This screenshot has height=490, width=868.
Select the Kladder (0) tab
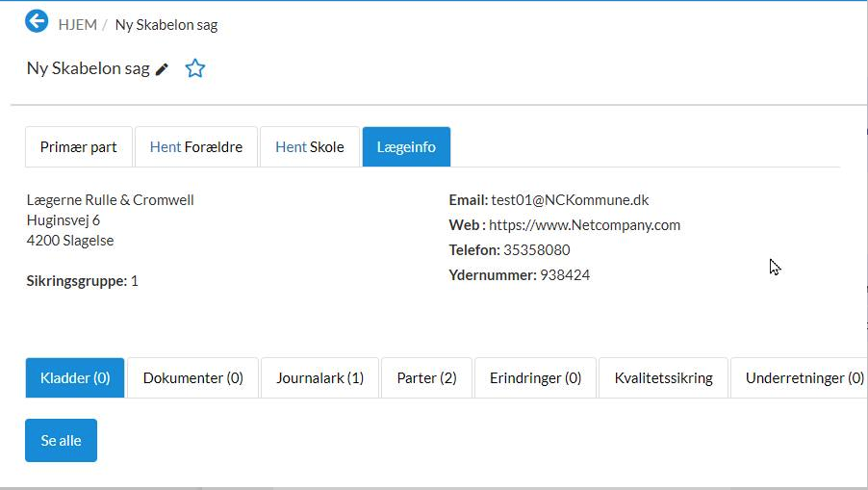pos(75,378)
